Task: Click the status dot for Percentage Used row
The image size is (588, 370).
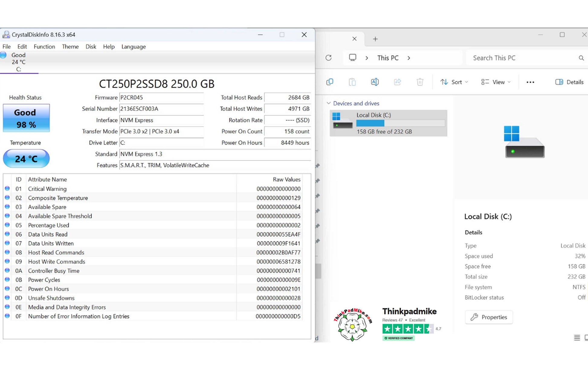Action: [x=7, y=225]
